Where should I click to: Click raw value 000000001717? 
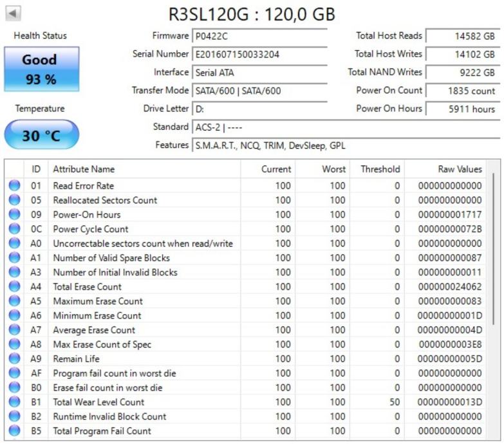tap(450, 215)
